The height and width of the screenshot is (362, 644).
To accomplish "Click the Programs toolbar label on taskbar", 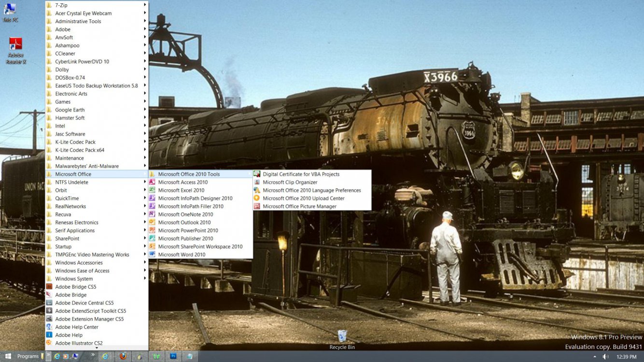I will pyautogui.click(x=28, y=356).
